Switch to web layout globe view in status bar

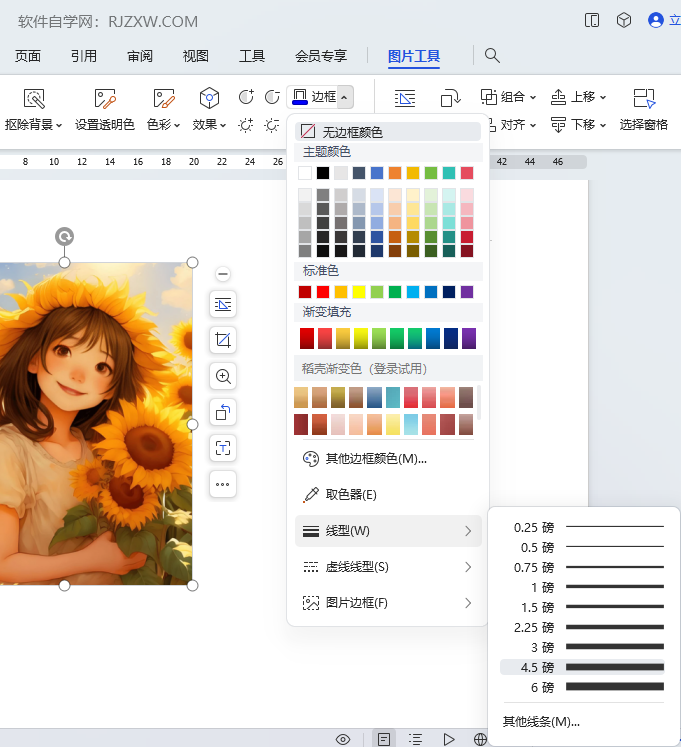coord(480,739)
